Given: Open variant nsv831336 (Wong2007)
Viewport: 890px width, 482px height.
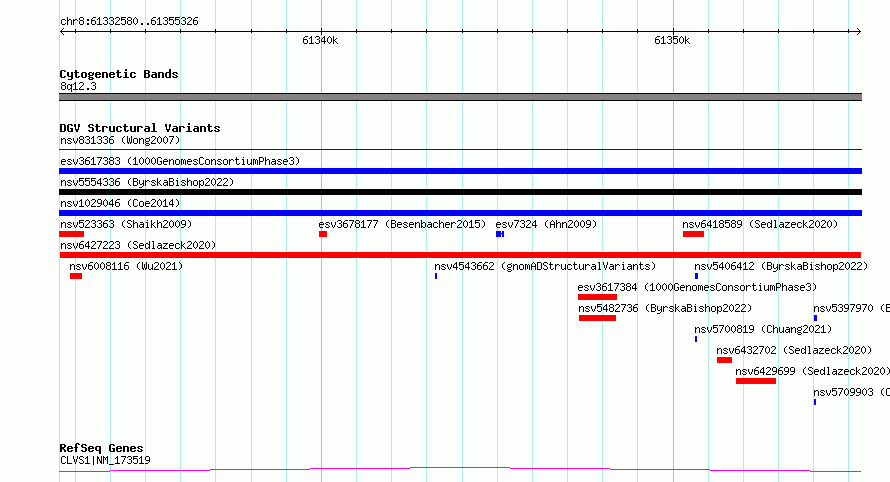Looking at the screenshot, I should coord(120,140).
